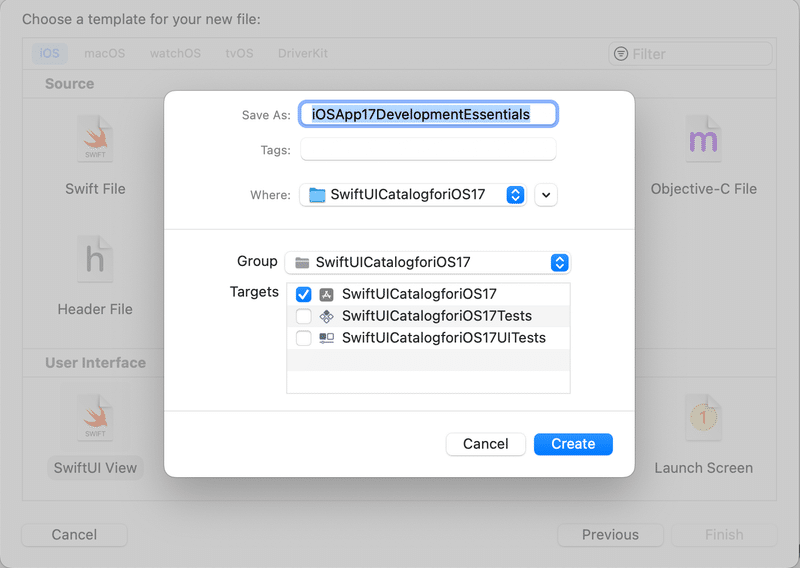This screenshot has height=568, width=800.
Task: Click the Create button
Action: pos(573,444)
